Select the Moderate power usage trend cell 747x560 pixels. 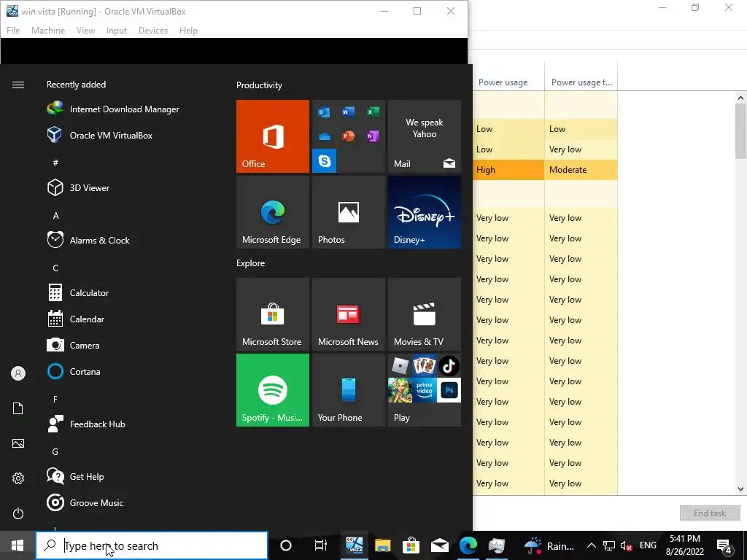(x=581, y=169)
